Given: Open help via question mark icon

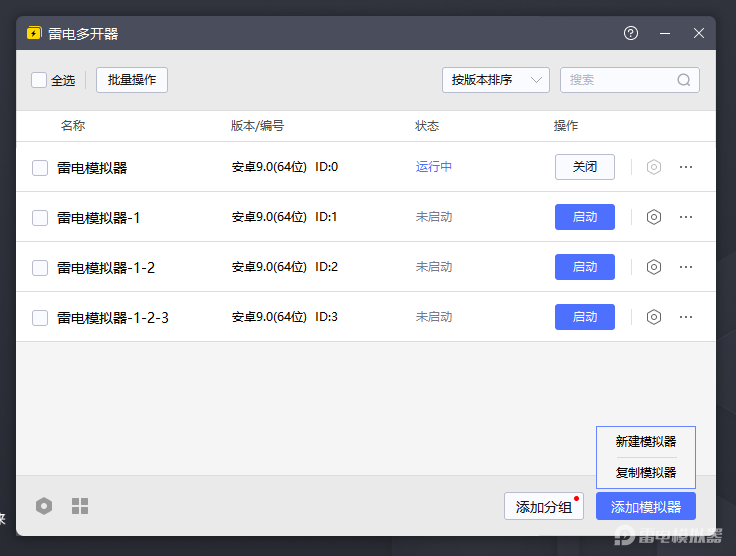Looking at the screenshot, I should pyautogui.click(x=631, y=33).
